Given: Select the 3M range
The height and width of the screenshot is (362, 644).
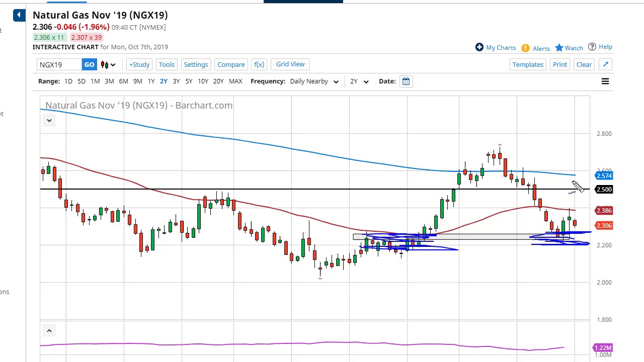Looking at the screenshot, I should pos(109,81).
